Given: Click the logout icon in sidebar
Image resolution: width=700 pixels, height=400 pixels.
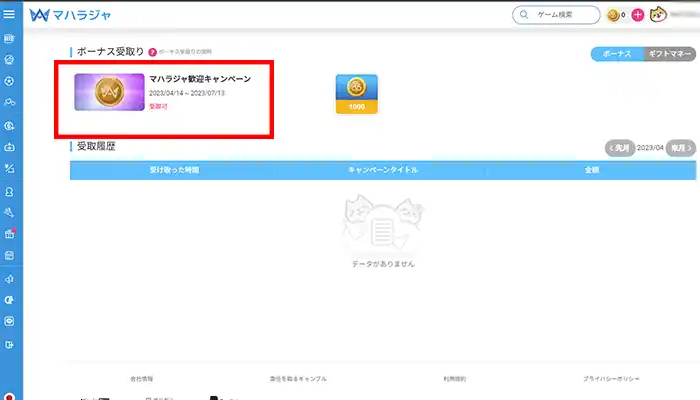Looking at the screenshot, I should click(10, 344).
